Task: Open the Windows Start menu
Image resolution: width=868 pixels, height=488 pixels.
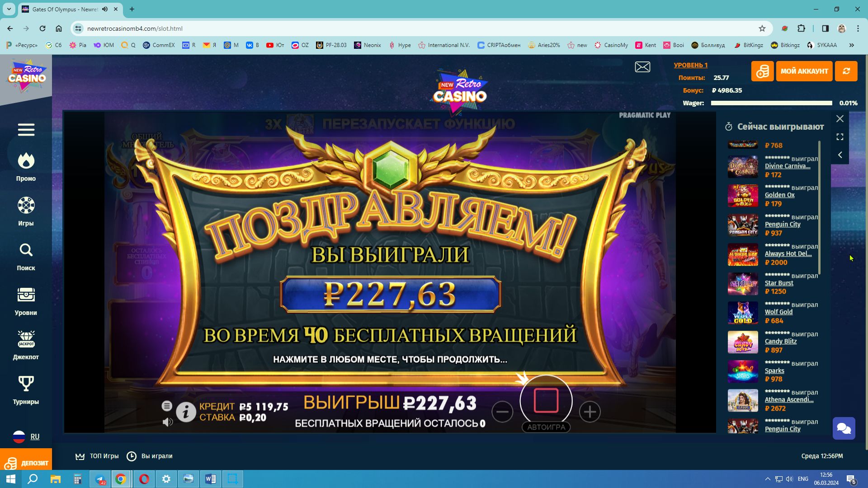Action: point(11,479)
